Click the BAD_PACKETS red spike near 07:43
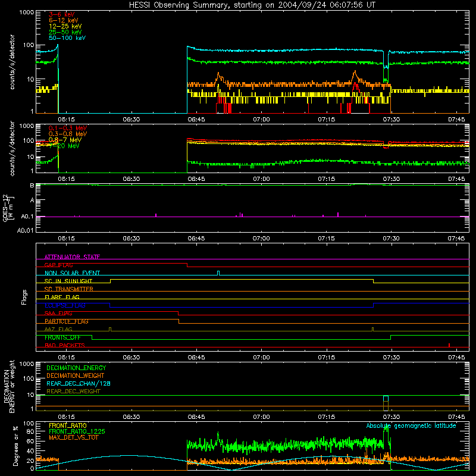The height and width of the screenshot is (476, 476). tap(449, 345)
